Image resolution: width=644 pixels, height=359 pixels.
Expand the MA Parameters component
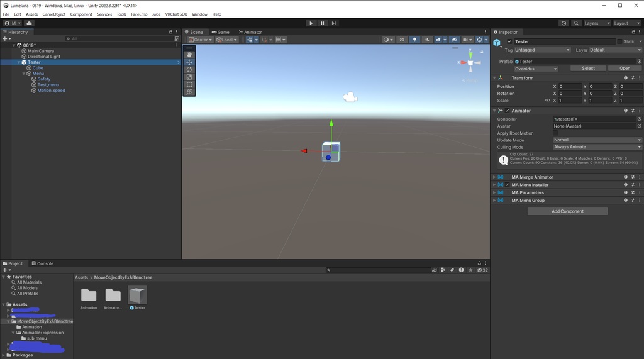click(x=494, y=192)
